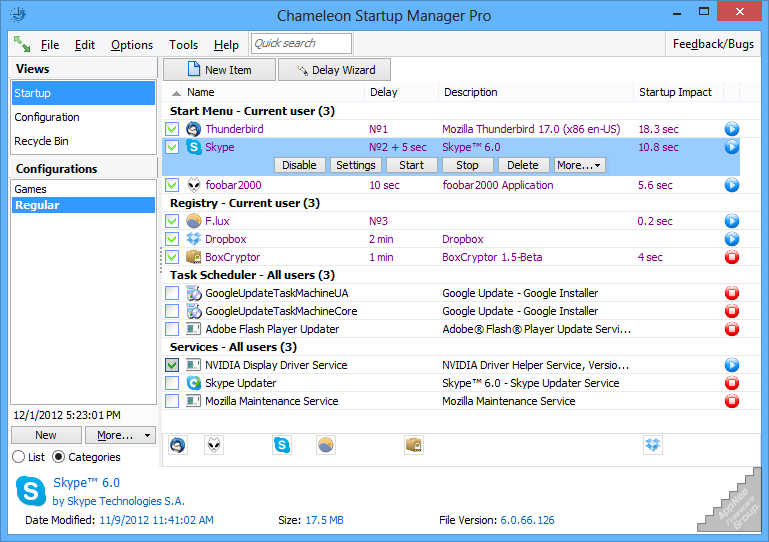Image resolution: width=769 pixels, height=542 pixels.
Task: Enable the GoogleUpdateTaskMachineUA checkbox
Action: [x=172, y=293]
